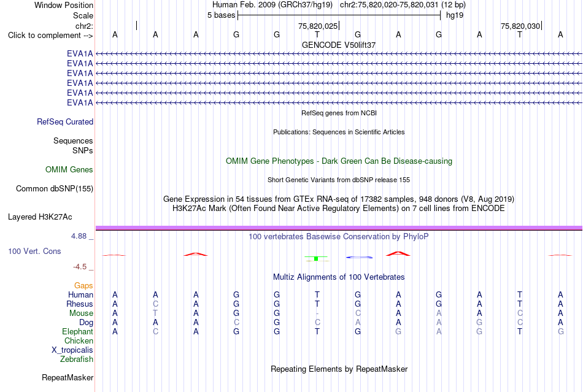Screen dimensions: 583x392
Task: Open 'Short Genetic Variants from dbSNP release 155' title
Action: tap(339, 180)
